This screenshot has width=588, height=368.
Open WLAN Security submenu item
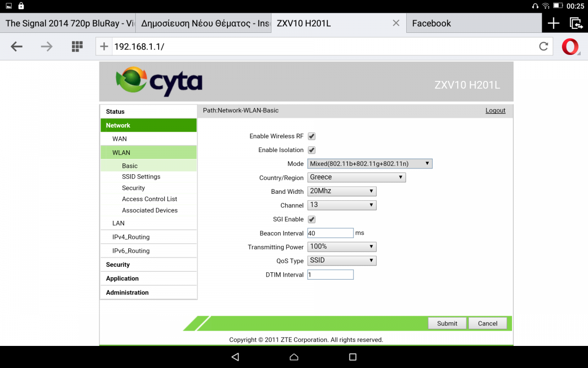pos(133,188)
